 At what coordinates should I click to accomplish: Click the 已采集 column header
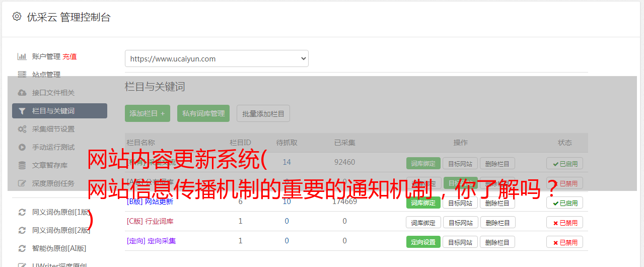344,143
